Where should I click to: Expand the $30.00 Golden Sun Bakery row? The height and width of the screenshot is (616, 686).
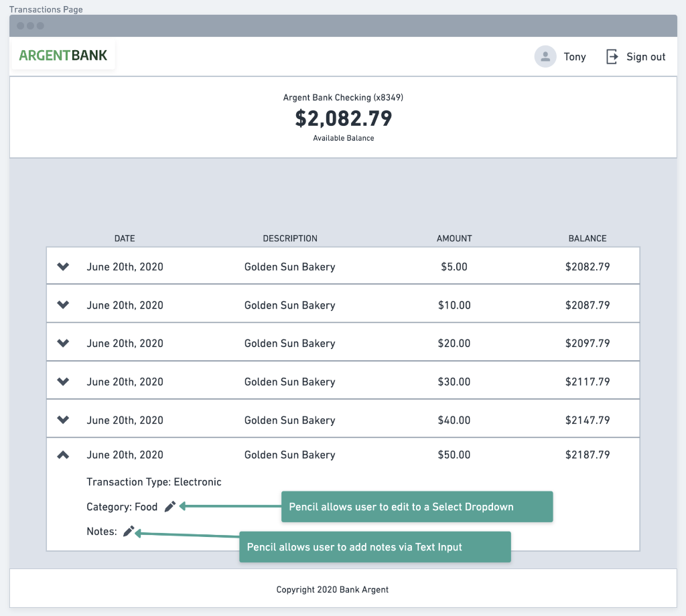[63, 382]
